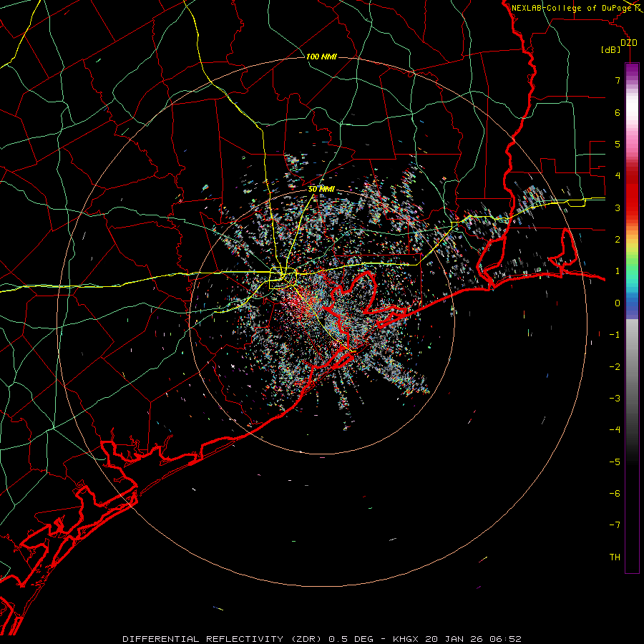Viewport: 644px width, 644px height.
Task: Click the 3 value on the scale
Action: tap(618, 208)
